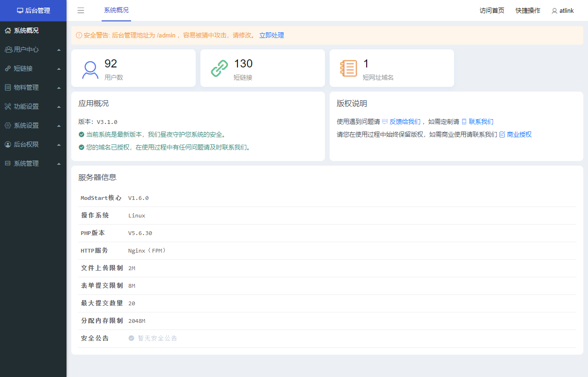Click the users icon for 用户中心
This screenshot has height=377, width=588.
click(x=8, y=49)
